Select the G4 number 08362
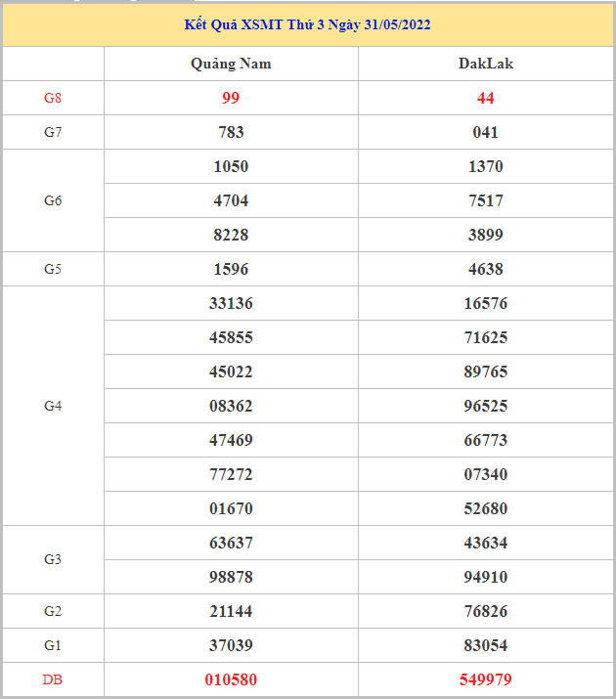616x699 pixels. [231, 406]
